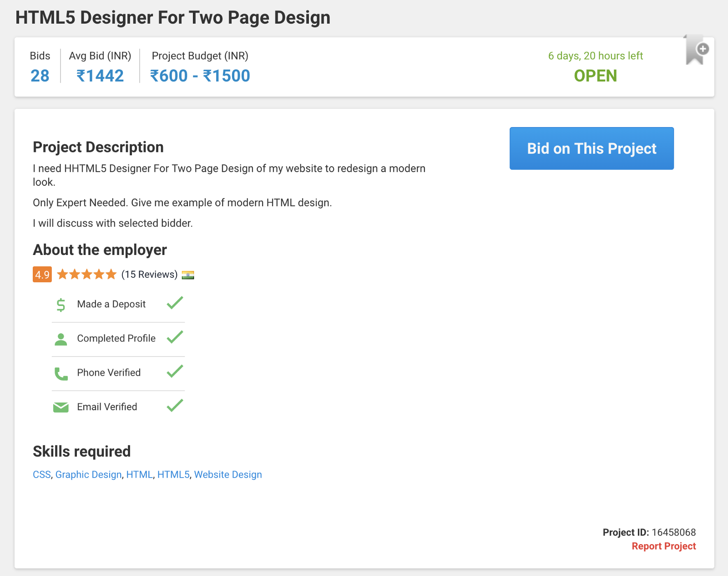Click the bookmark project icon
Screen dimensions: 728x576
(695, 51)
